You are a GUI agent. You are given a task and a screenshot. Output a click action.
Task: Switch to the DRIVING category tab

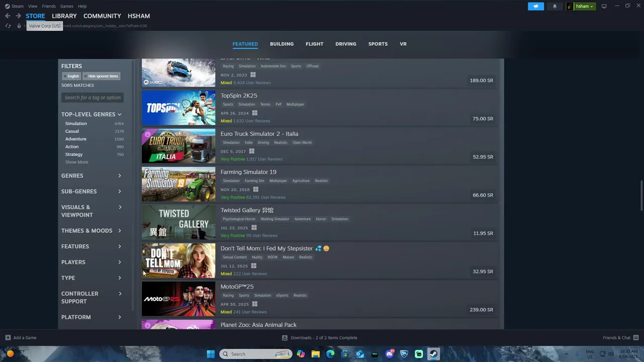pos(346,44)
